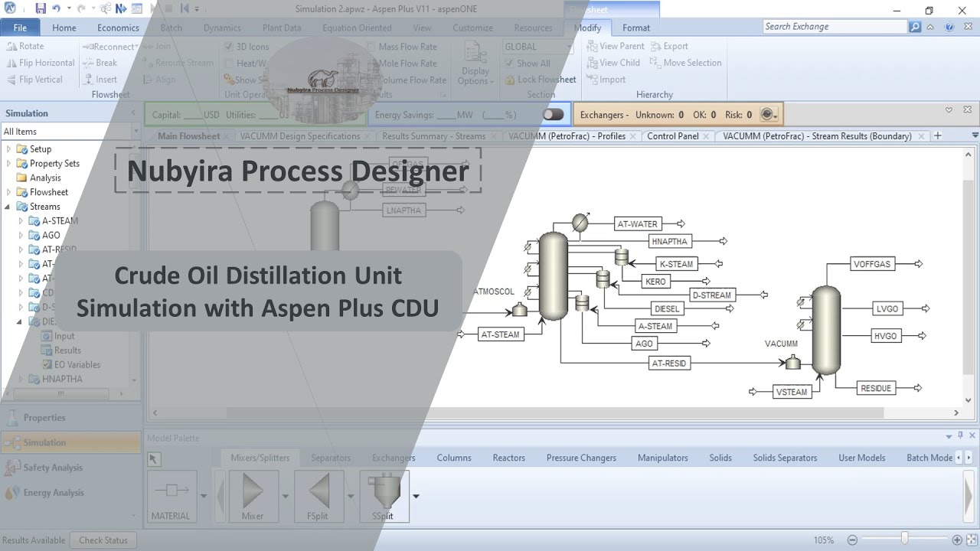The width and height of the screenshot is (980, 551).
Task: Click the View Child hierarchy icon
Action: click(592, 63)
